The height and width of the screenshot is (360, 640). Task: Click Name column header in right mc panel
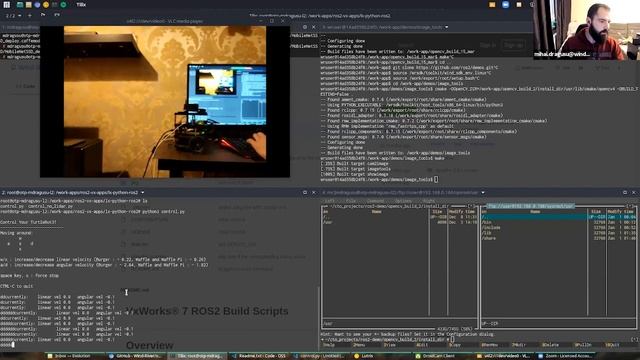pos(535,212)
